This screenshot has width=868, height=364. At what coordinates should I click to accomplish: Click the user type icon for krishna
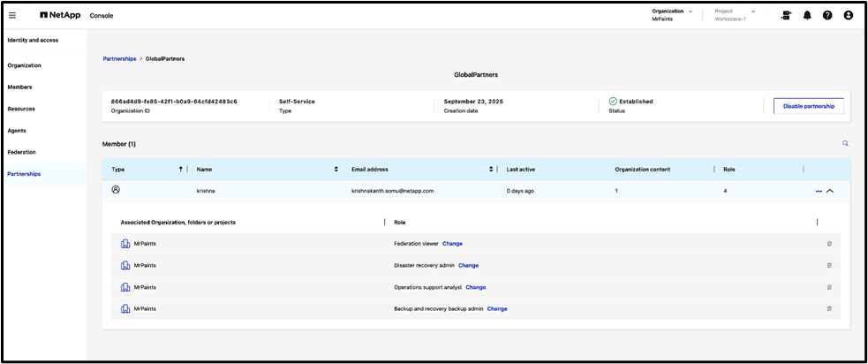click(x=116, y=189)
